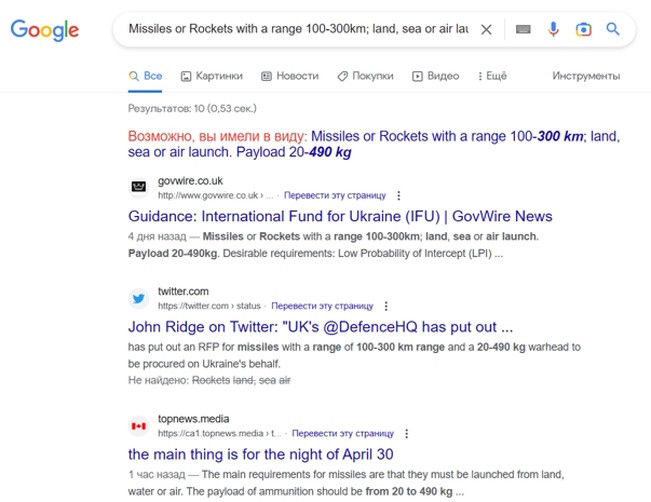Screen dimensions: 651x502
Task: Click the Twitter bird favicon
Action: tap(139, 299)
